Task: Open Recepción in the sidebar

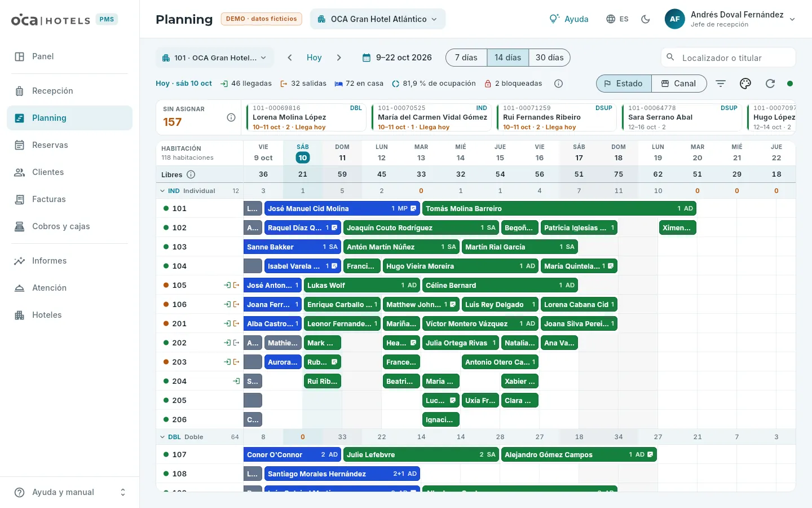Action: tap(70, 91)
